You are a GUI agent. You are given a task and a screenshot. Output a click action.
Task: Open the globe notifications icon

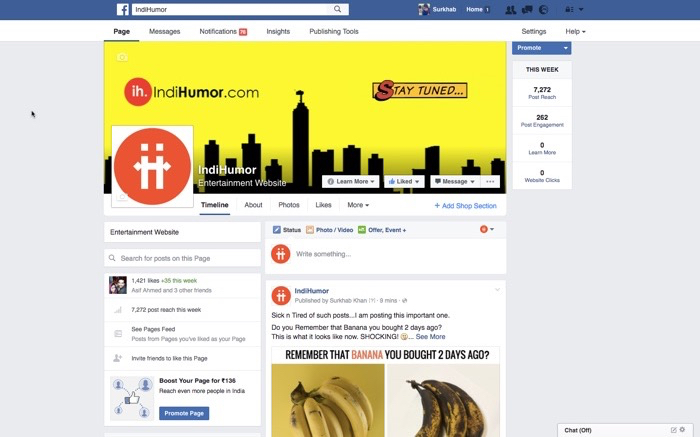[x=543, y=9]
